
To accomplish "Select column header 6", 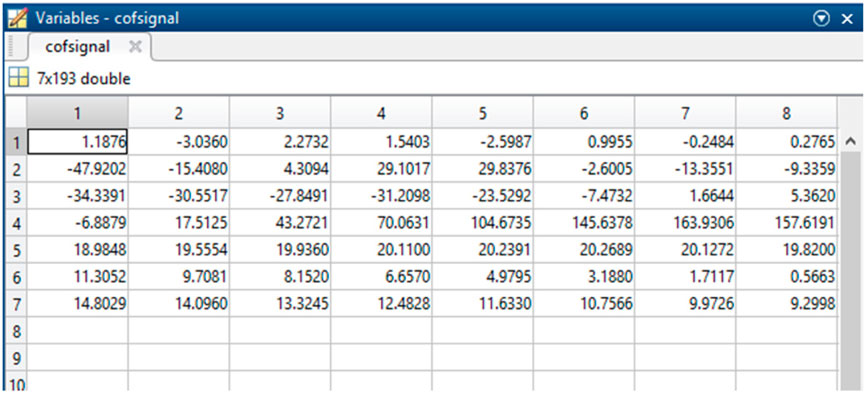I will (584, 113).
